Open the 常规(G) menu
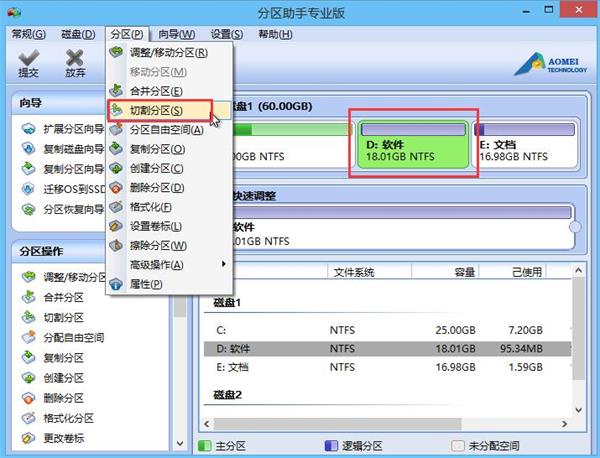The height and width of the screenshot is (458, 600). point(29,34)
